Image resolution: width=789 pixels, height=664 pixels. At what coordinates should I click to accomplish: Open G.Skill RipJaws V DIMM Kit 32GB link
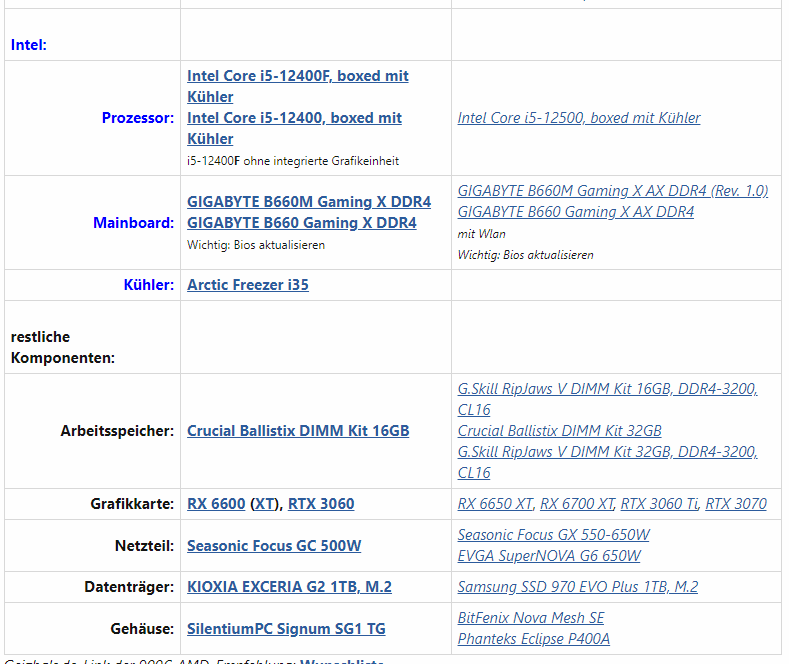pyautogui.click(x=607, y=462)
